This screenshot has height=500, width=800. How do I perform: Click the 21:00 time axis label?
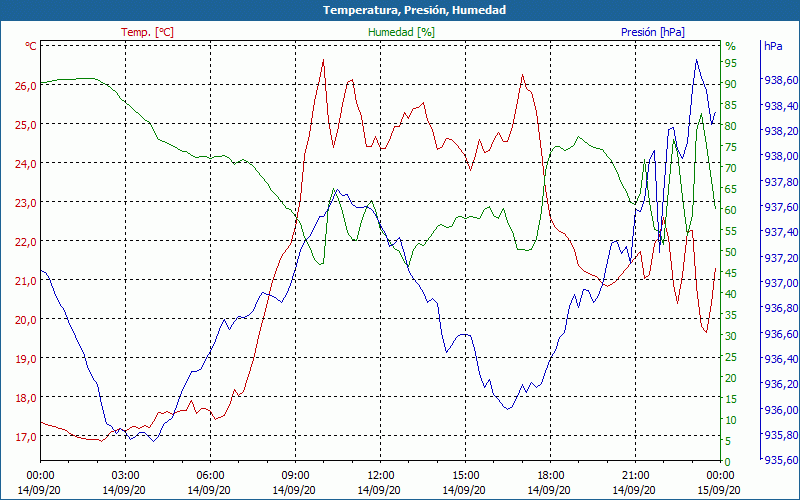(636, 476)
